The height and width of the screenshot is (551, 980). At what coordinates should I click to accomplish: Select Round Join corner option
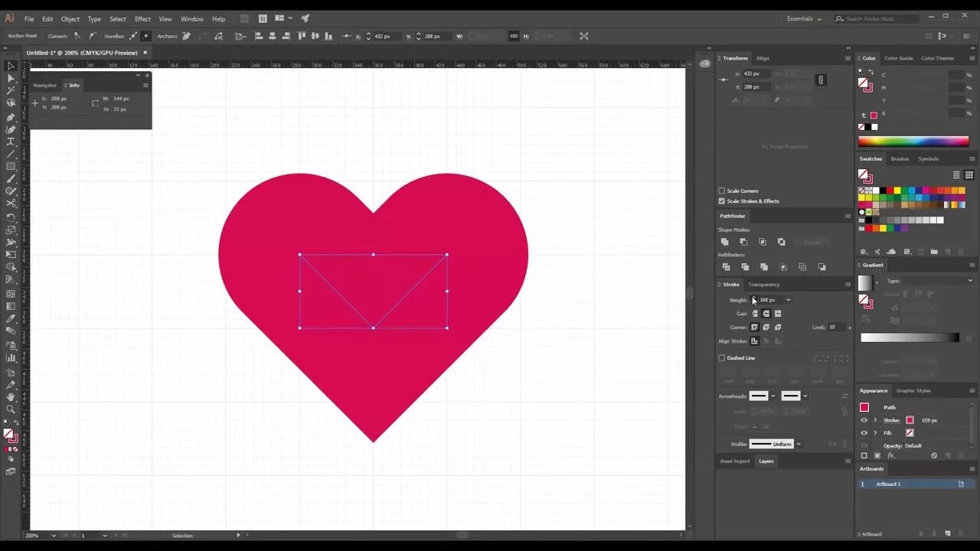pos(766,328)
